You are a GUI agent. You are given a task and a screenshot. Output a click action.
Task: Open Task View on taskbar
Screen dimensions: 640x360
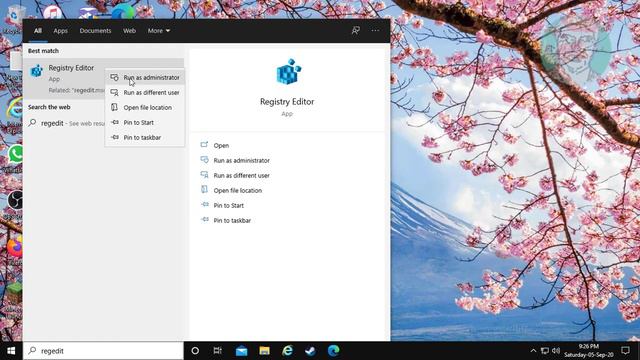(218, 351)
